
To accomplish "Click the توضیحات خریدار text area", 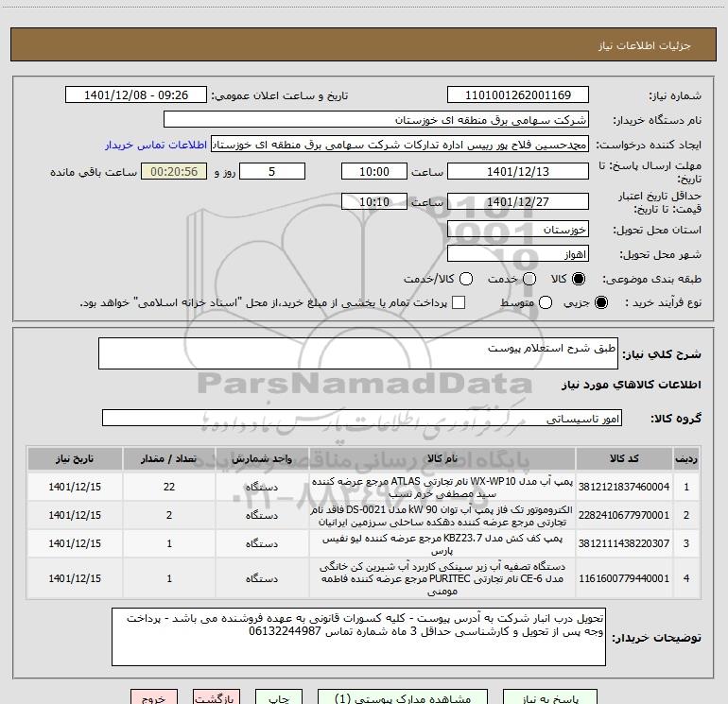I will tap(358, 637).
